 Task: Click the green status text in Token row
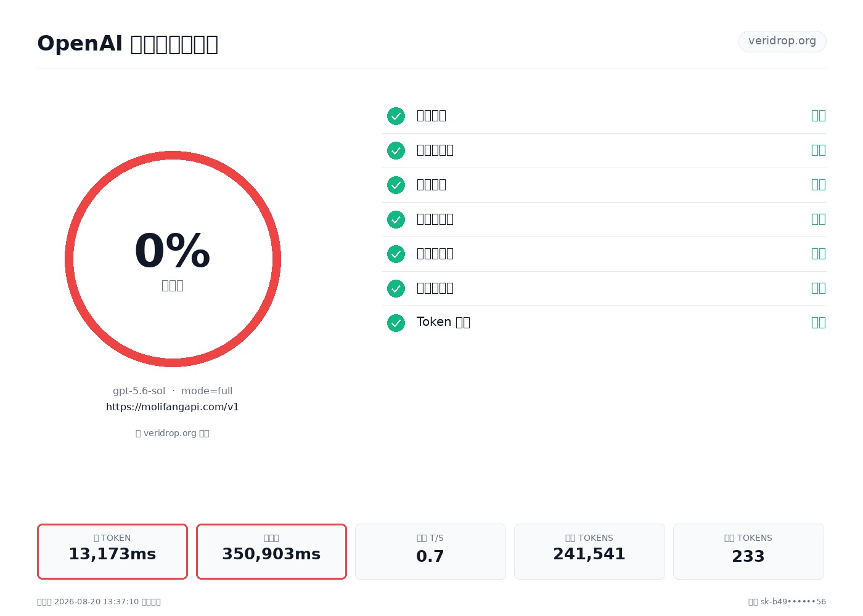[x=819, y=323]
